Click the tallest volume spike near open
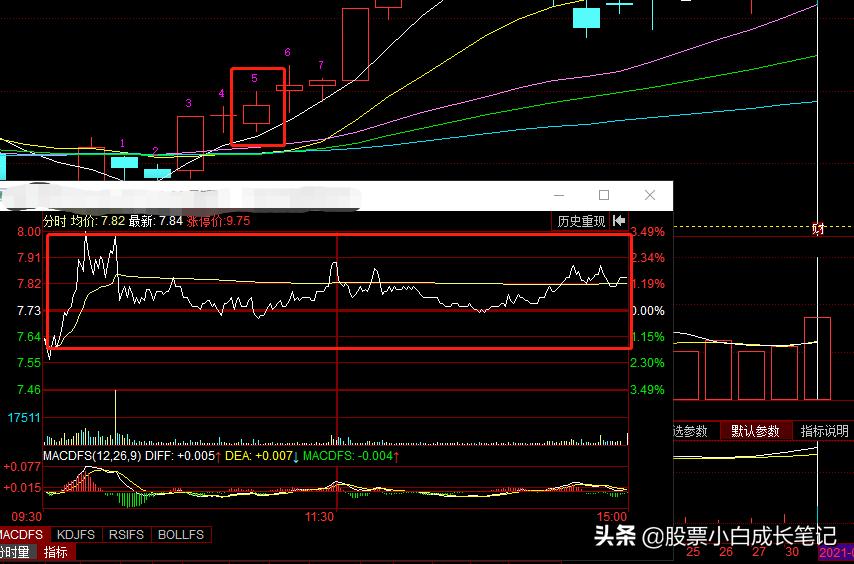854x564 pixels. [x=115, y=418]
